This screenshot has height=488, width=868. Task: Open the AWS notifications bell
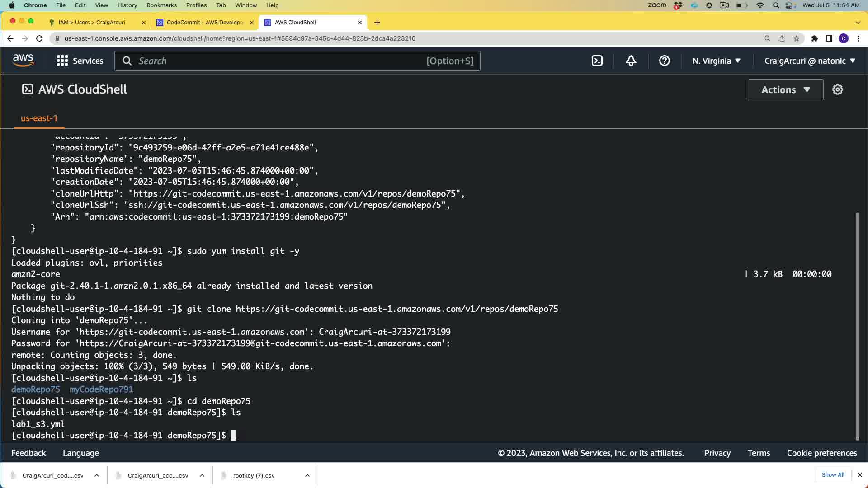tap(631, 61)
